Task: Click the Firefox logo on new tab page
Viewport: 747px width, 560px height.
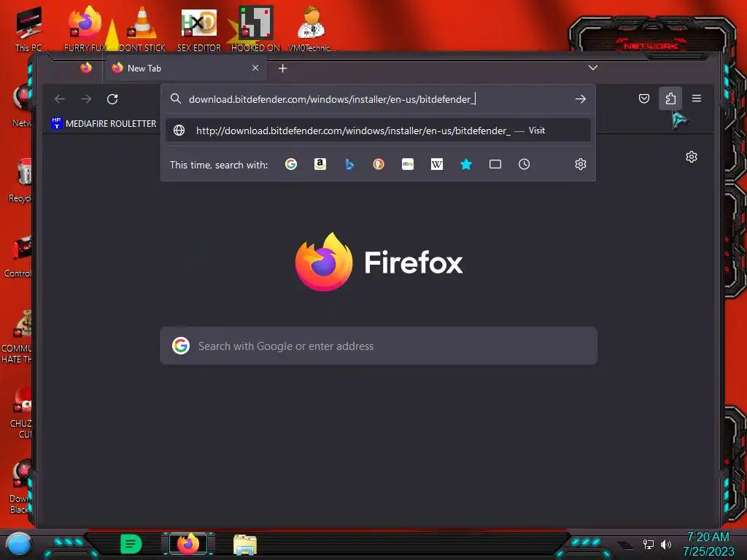Action: coord(379,262)
